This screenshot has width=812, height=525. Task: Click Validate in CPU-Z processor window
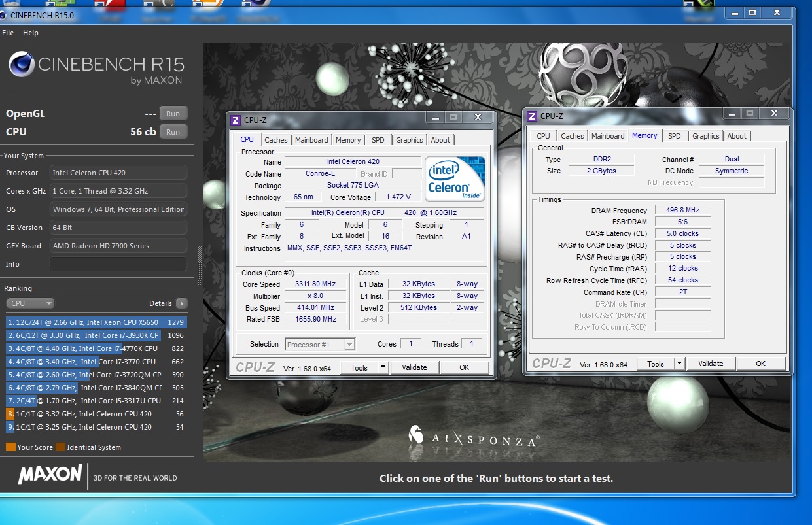[414, 368]
